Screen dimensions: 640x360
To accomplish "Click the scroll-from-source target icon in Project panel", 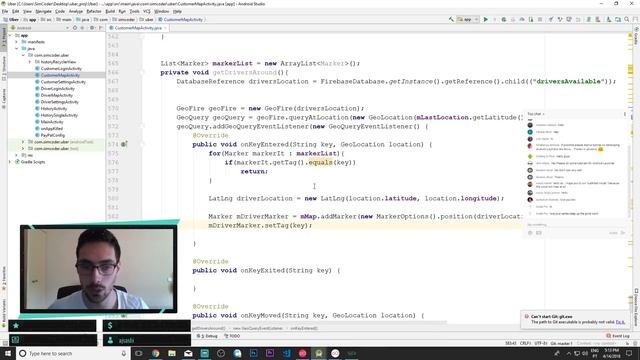I will (75, 28).
